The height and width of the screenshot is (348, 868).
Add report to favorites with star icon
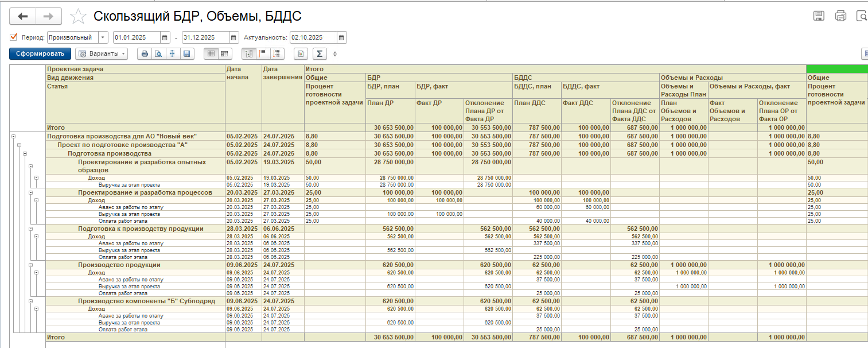tap(77, 17)
